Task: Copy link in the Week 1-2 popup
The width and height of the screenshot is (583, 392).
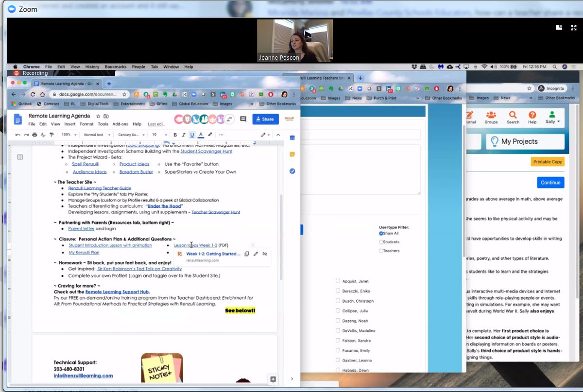Action: tap(247, 254)
